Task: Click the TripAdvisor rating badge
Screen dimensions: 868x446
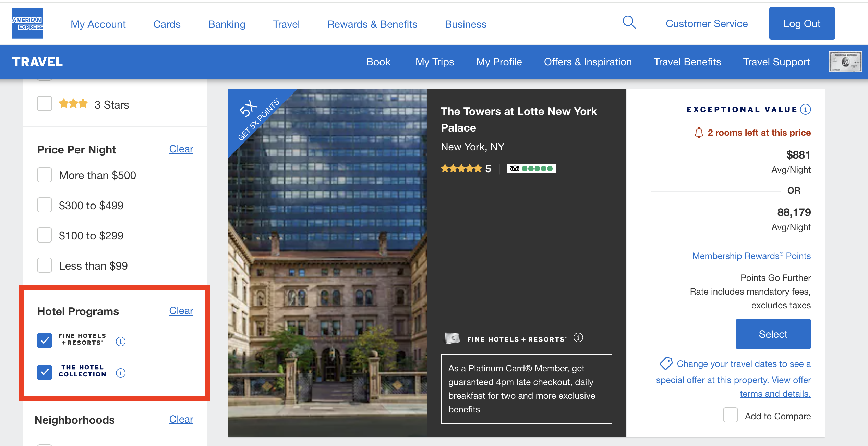Action: click(x=531, y=169)
